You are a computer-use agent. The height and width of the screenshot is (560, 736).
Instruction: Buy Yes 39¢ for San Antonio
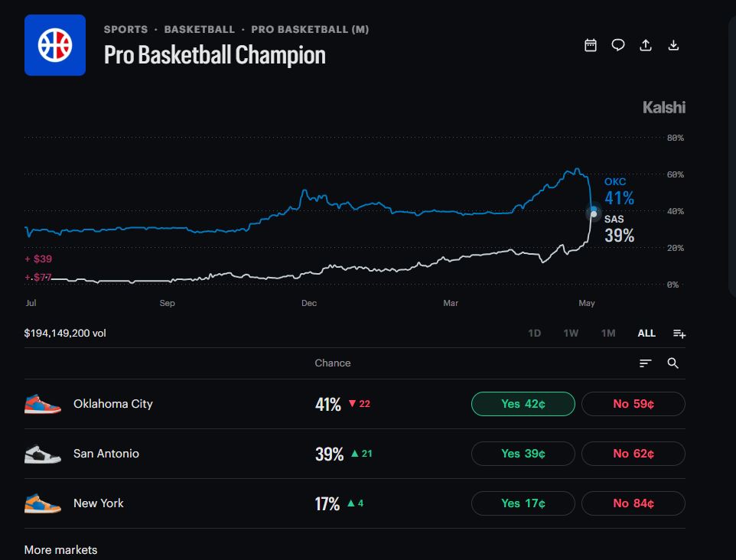click(523, 454)
